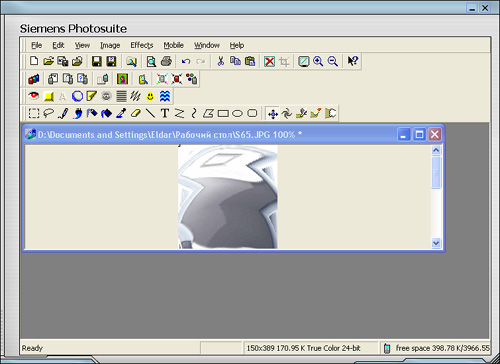Toggle the four-arrow Move tool

pyautogui.click(x=273, y=114)
